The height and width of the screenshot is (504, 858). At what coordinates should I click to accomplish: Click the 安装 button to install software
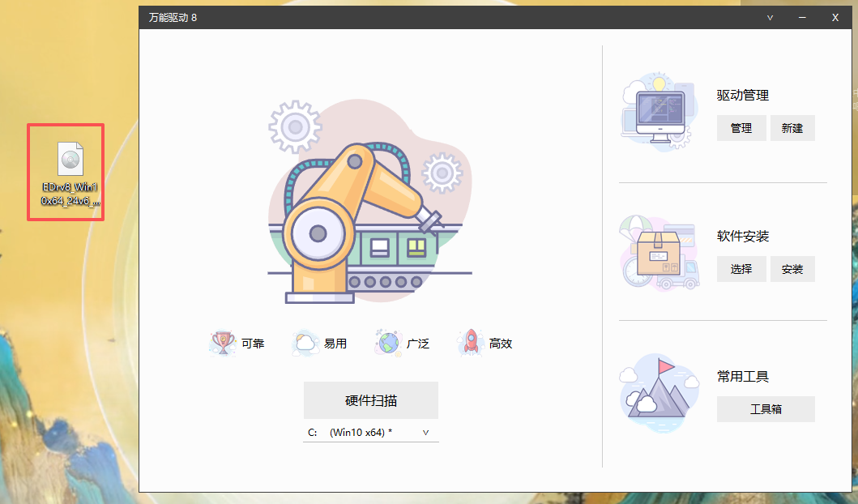point(792,268)
